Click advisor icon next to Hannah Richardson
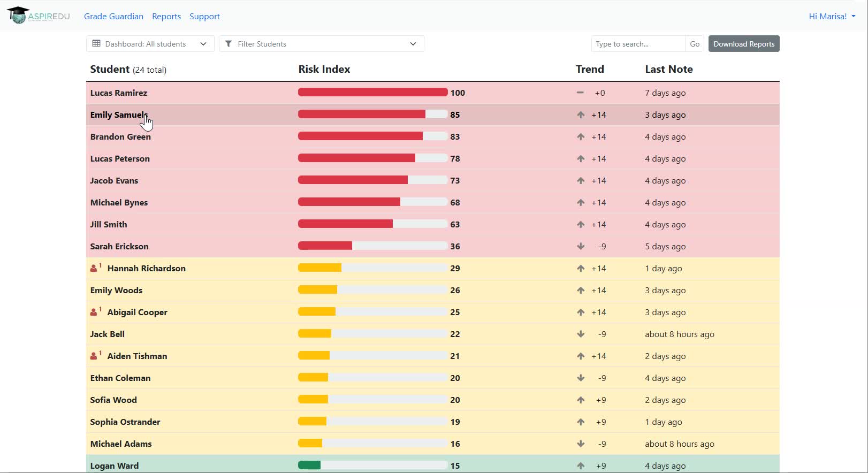868x473 pixels. click(x=94, y=268)
